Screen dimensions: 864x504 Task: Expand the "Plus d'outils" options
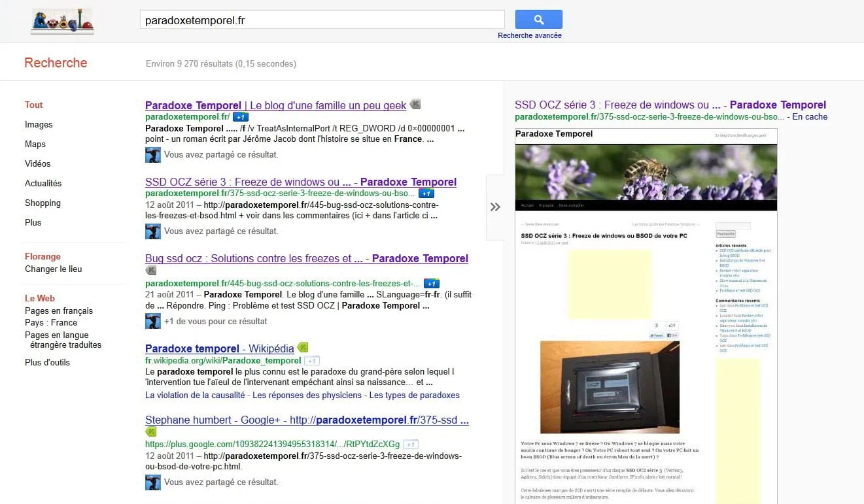47,362
